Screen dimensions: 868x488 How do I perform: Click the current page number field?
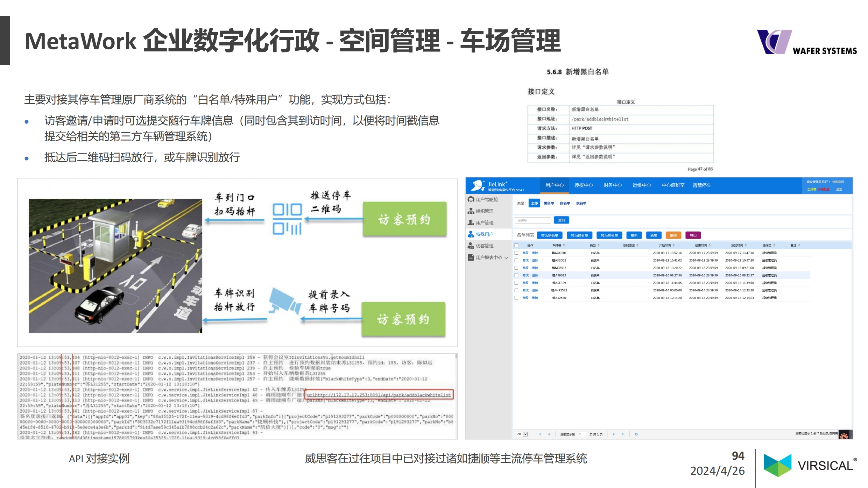pos(581,434)
